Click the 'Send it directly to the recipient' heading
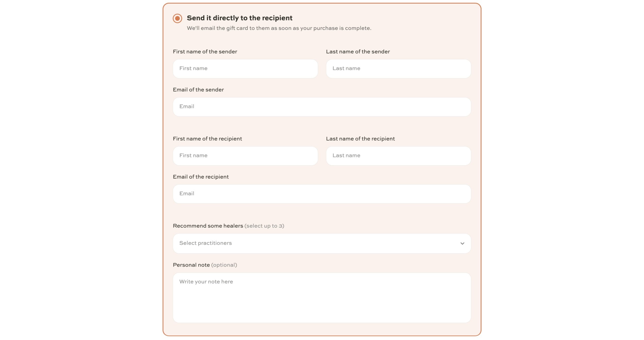Viewport: 644px width, 340px height. click(x=240, y=18)
